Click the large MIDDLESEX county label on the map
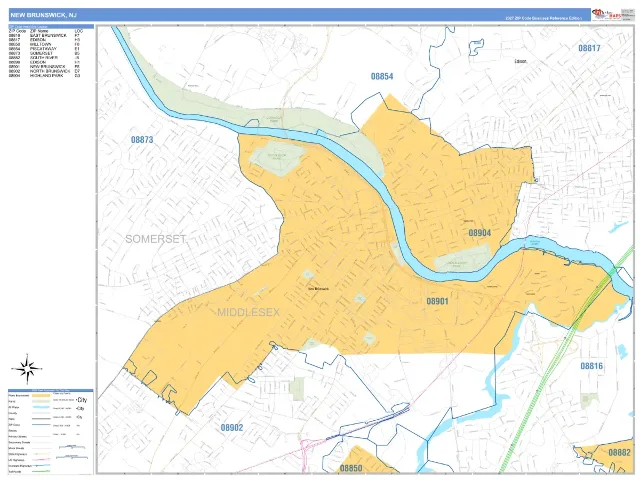Viewport: 640px width, 480px height. click(x=249, y=312)
